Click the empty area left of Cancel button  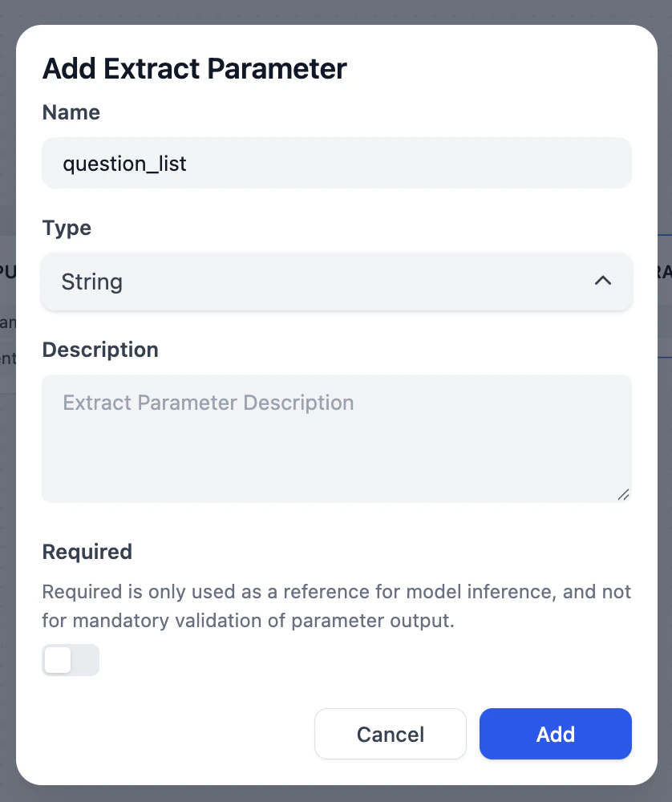pos(176,734)
